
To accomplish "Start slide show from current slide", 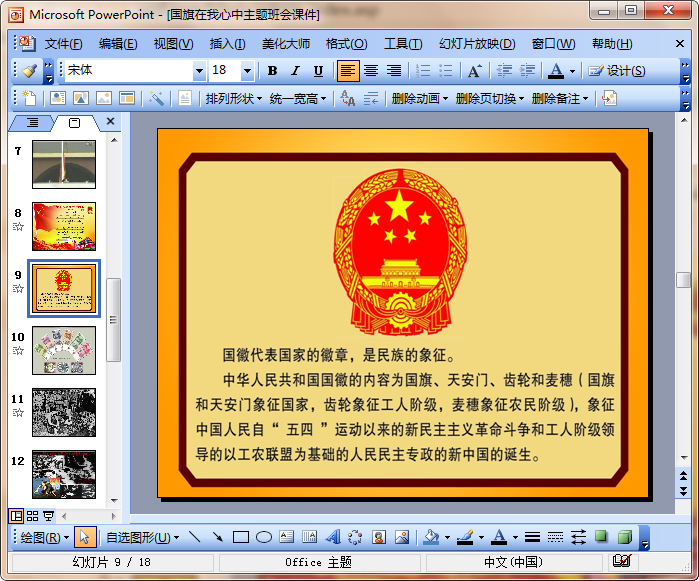I will point(48,516).
